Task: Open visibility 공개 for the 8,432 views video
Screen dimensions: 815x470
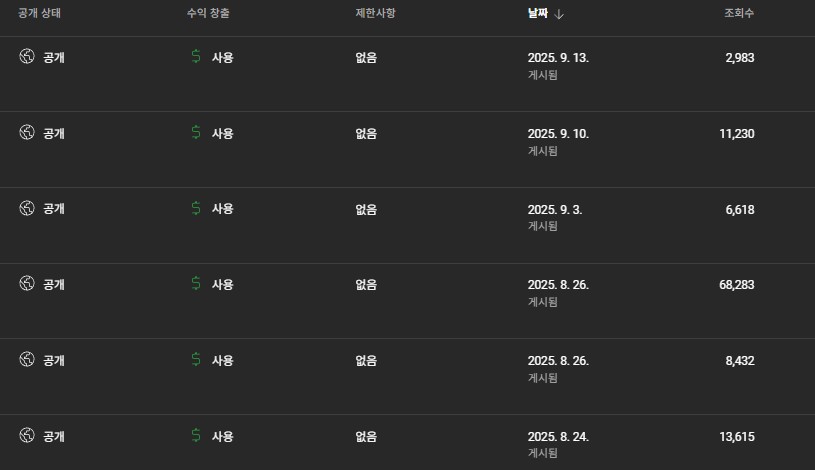Action: coord(54,360)
